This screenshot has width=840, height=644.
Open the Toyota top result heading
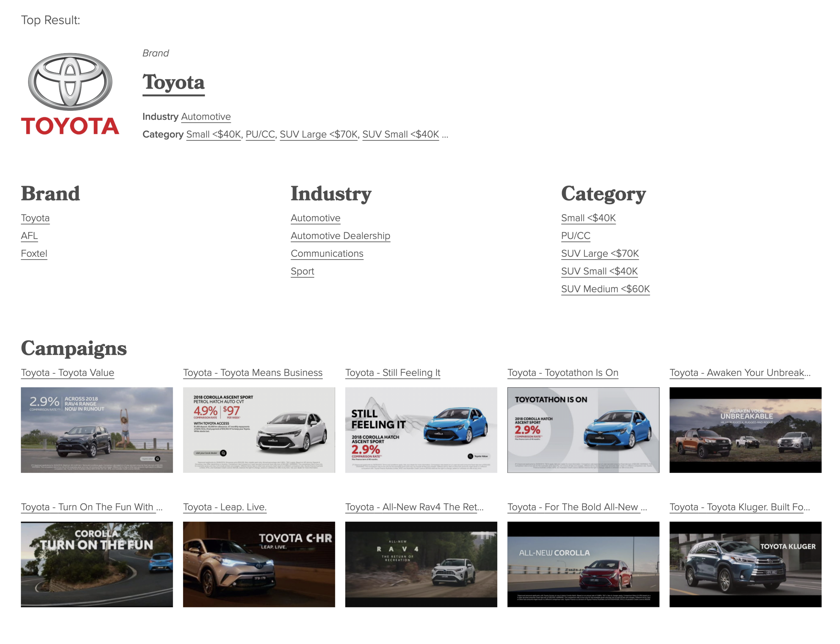pos(174,82)
